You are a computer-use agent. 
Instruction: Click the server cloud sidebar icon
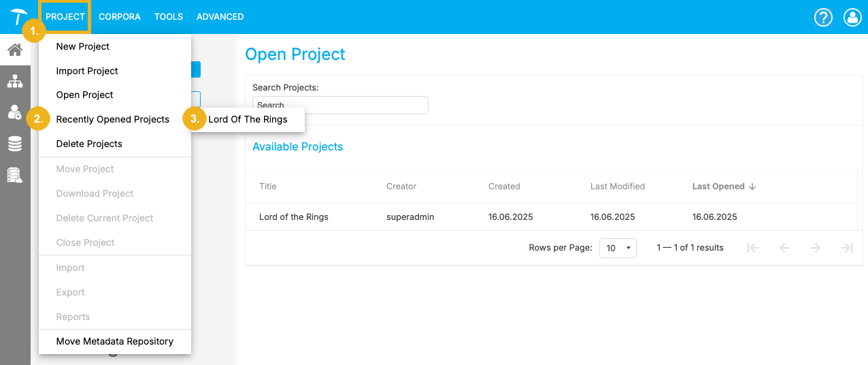click(15, 175)
